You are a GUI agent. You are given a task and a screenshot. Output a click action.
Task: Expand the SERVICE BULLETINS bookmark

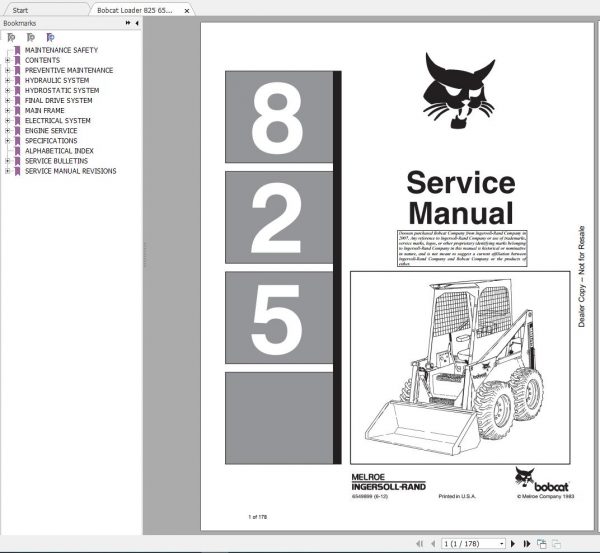click(7, 161)
